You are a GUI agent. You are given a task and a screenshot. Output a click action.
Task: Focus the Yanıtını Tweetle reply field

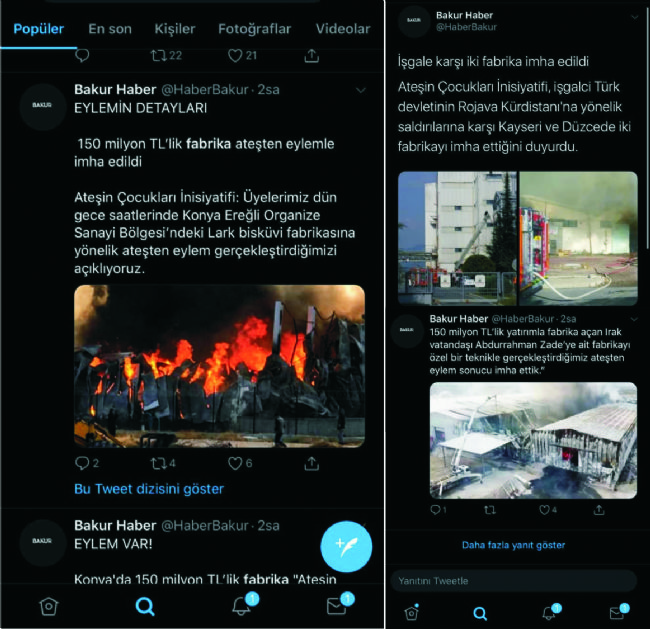[514, 580]
